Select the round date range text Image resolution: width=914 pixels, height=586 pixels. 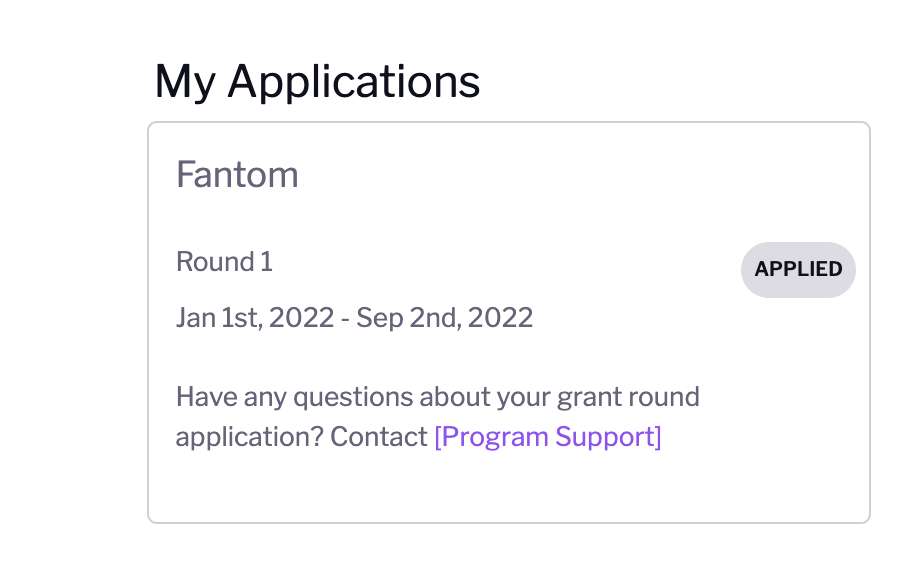(354, 317)
